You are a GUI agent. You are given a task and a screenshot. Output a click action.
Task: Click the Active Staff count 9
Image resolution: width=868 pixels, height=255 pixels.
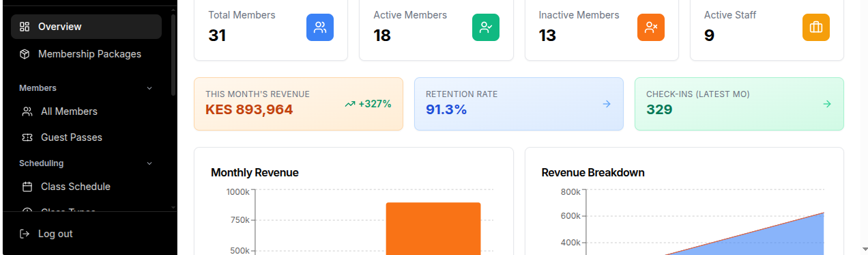[709, 36]
